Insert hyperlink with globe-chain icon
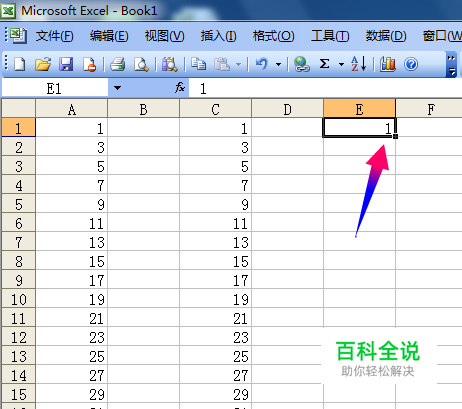Screen dimensions: 462x409 [x=302, y=64]
